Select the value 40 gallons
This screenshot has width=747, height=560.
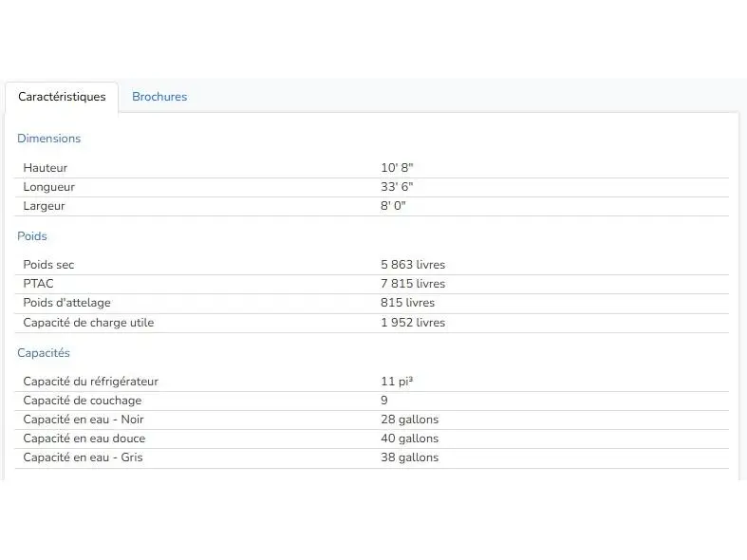point(410,439)
